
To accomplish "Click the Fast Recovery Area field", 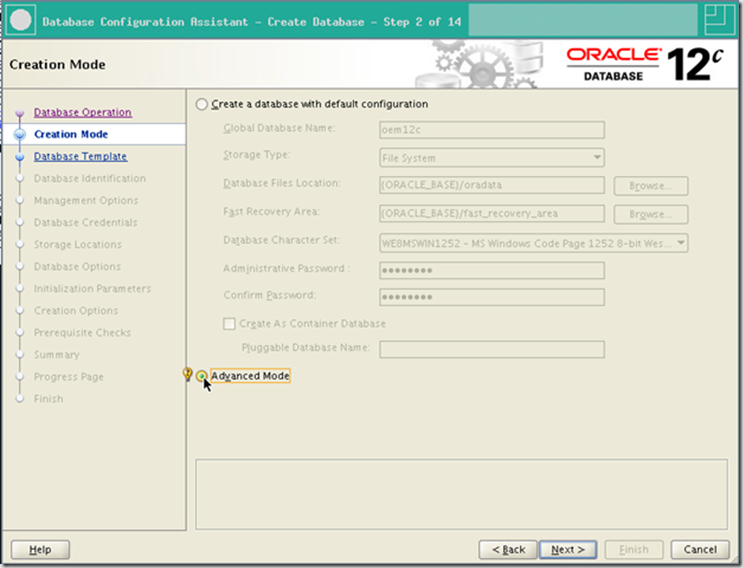I will [x=492, y=214].
